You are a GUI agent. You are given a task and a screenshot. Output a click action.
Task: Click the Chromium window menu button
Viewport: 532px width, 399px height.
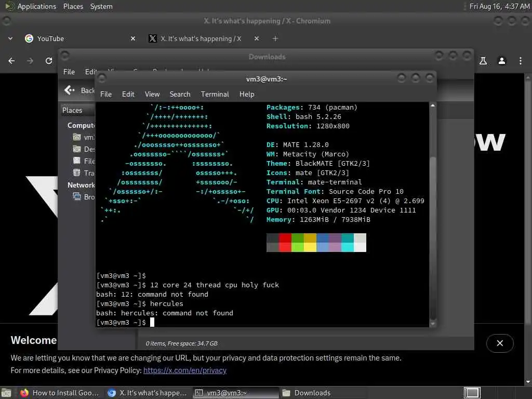pyautogui.click(x=6, y=21)
